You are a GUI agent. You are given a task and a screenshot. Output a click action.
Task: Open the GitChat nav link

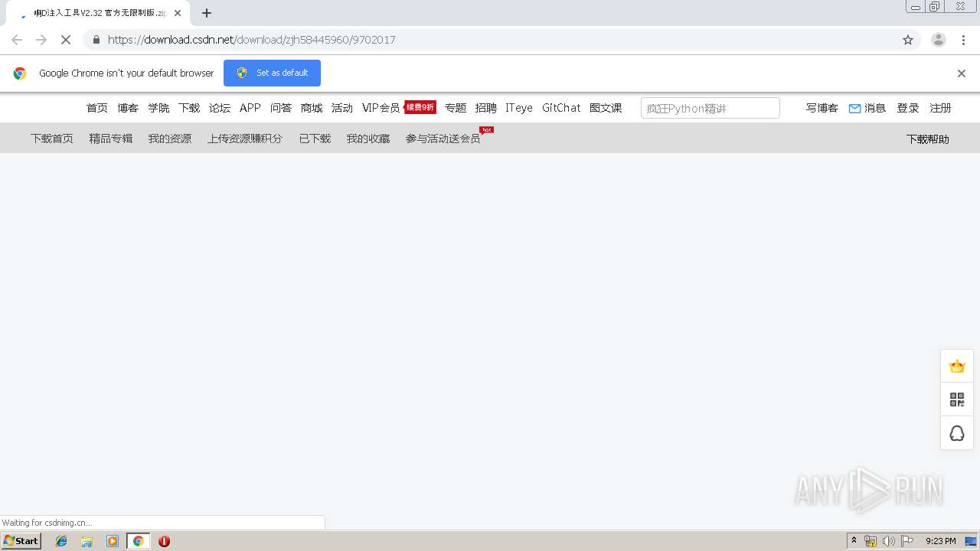click(x=561, y=108)
